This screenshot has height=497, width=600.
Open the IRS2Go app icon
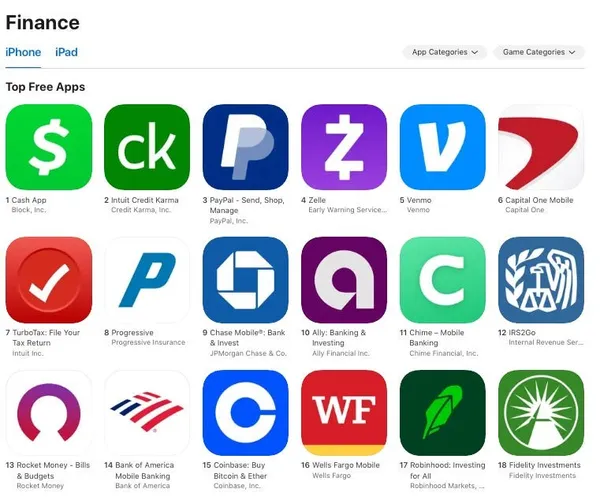click(x=541, y=280)
